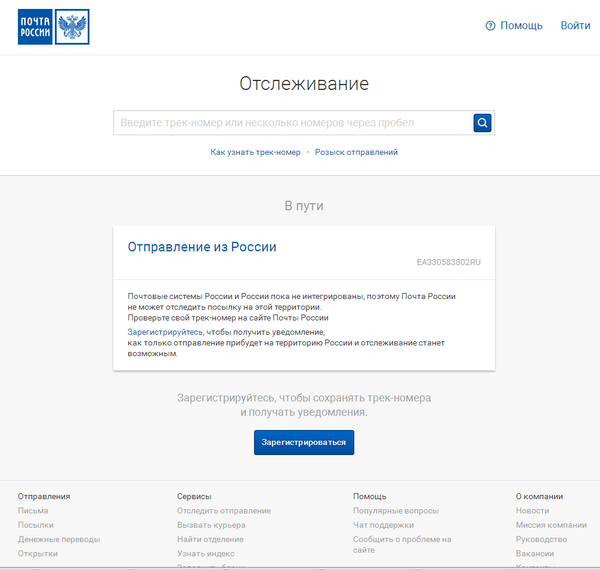600x570 pixels.
Task: Click the blue 'Зарегистрируйтесь' link in card
Action: [165, 332]
